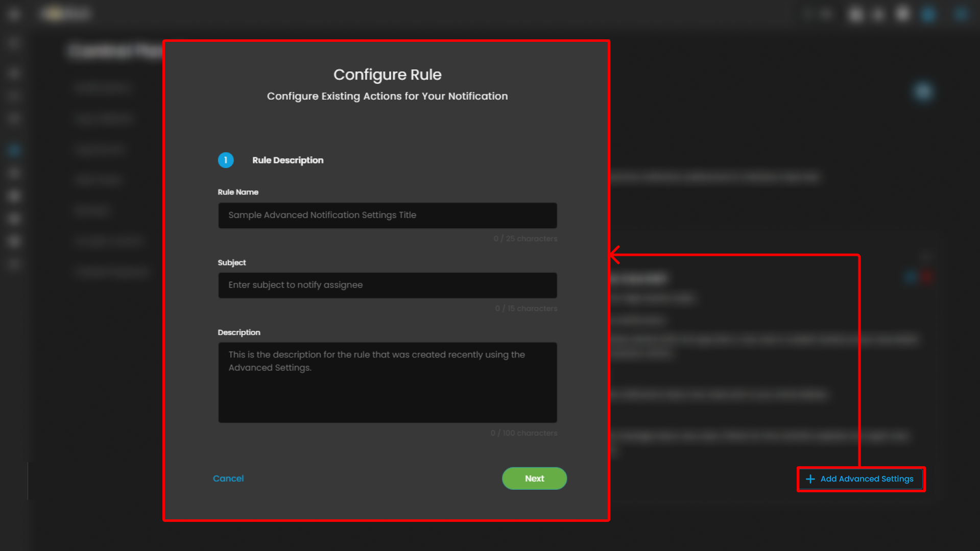Screen dimensions: 980x551
Task: Click the Next button
Action: (x=534, y=478)
